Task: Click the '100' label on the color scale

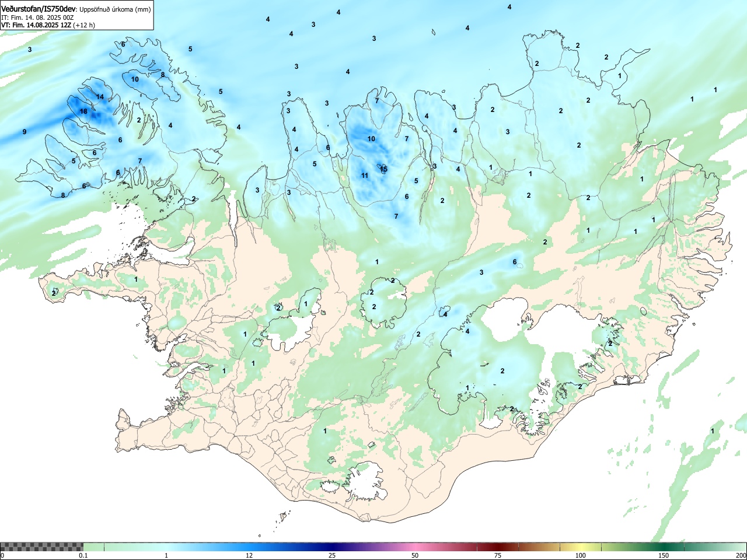Action: pyautogui.click(x=580, y=555)
